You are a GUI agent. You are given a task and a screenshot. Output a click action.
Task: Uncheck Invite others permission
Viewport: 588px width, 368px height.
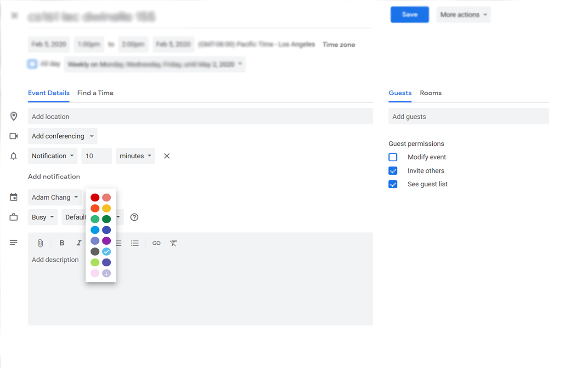(x=393, y=171)
